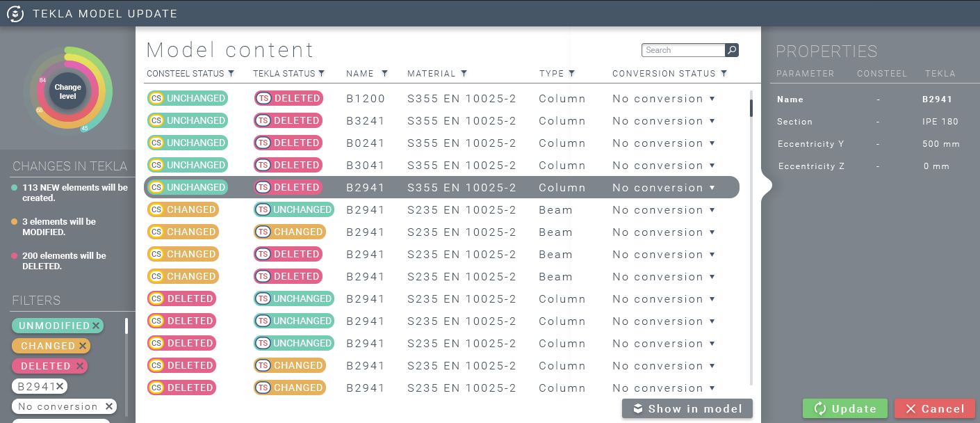Image resolution: width=980 pixels, height=423 pixels.
Task: Remove the CHANGED filter chip
Action: (83, 346)
